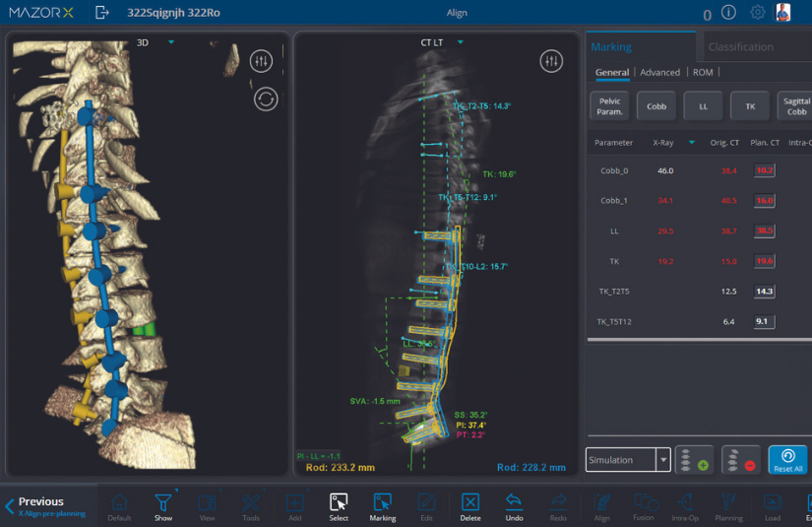Click the Cobb_0 parameter label
812x527 pixels.
click(614, 170)
